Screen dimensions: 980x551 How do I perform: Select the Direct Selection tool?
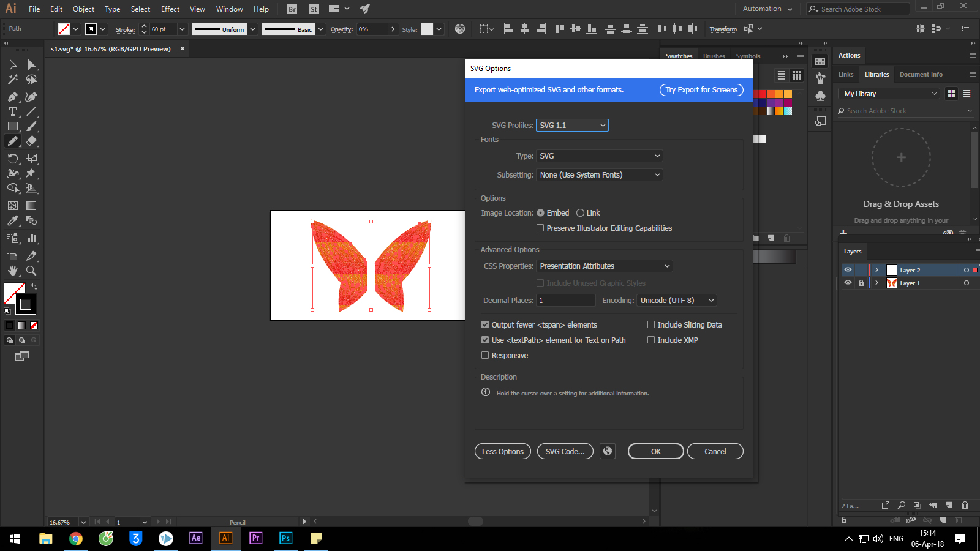pos(31,64)
